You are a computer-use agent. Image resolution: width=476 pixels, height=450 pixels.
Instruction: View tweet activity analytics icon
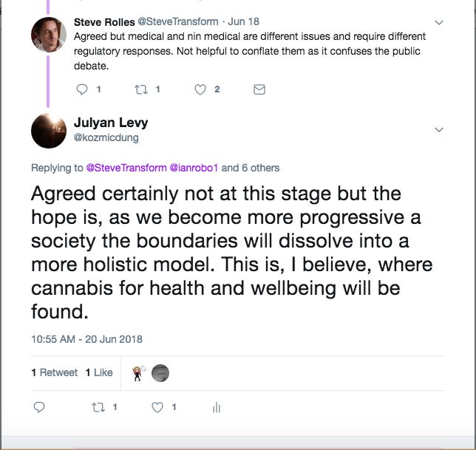pos(217,408)
